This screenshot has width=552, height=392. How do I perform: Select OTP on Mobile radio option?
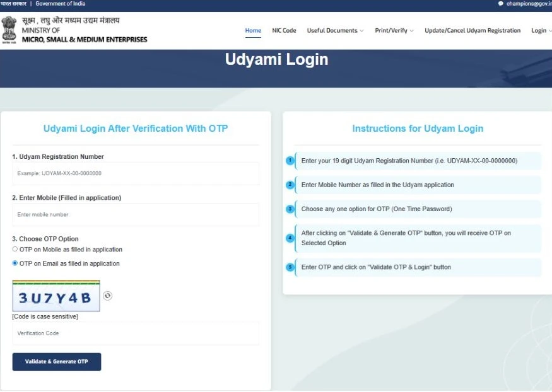(15, 250)
